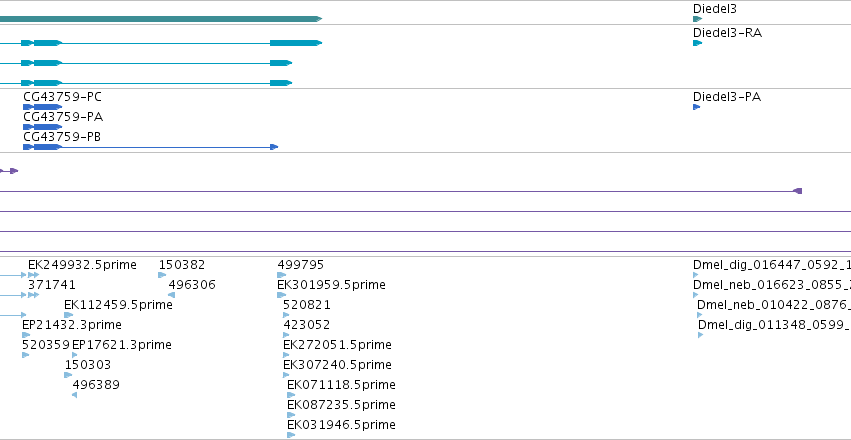Click the Diedel3-RA transcript label

(x=727, y=33)
